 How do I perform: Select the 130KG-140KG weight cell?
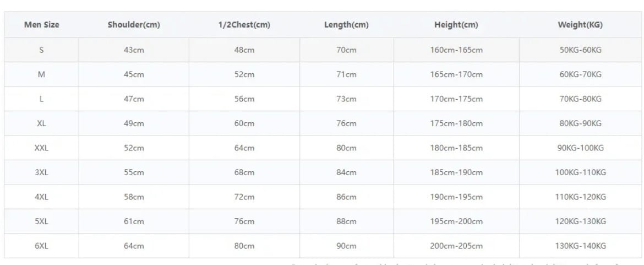point(581,246)
